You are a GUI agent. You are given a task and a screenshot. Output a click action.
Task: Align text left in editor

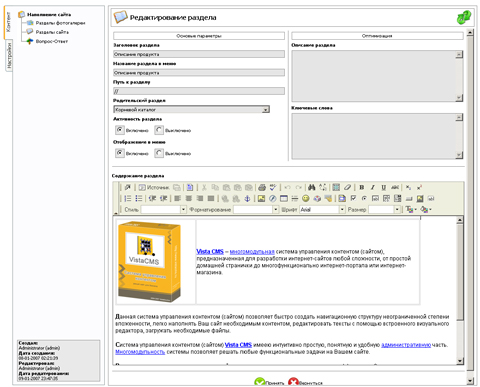pos(178,199)
